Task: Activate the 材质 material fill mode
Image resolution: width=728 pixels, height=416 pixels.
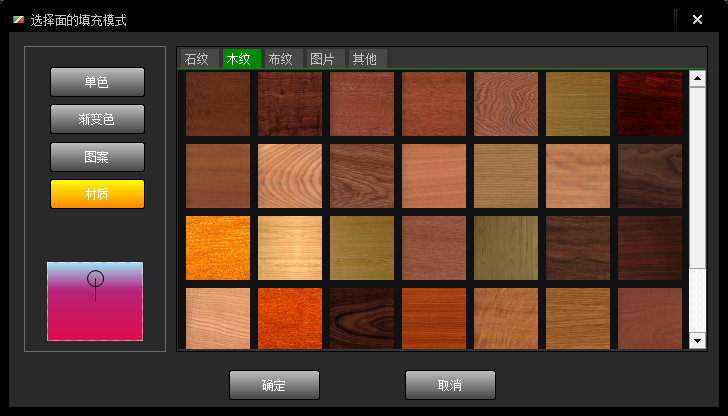Action: pyautogui.click(x=97, y=194)
